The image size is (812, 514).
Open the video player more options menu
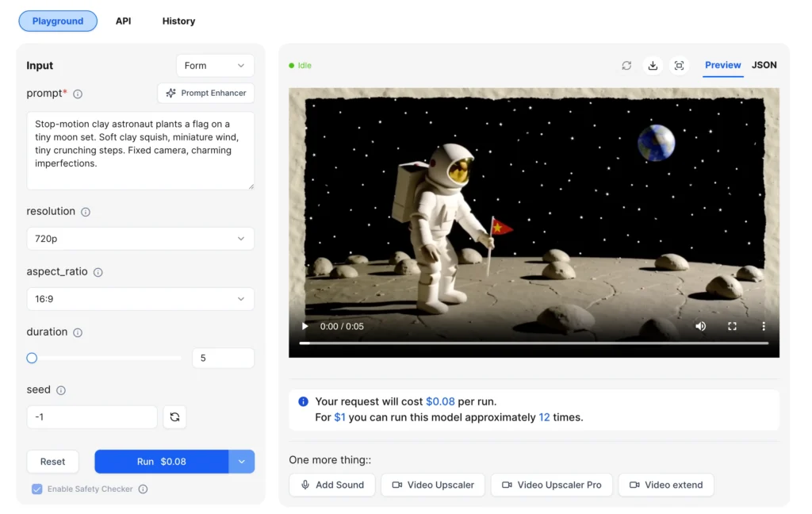(764, 326)
